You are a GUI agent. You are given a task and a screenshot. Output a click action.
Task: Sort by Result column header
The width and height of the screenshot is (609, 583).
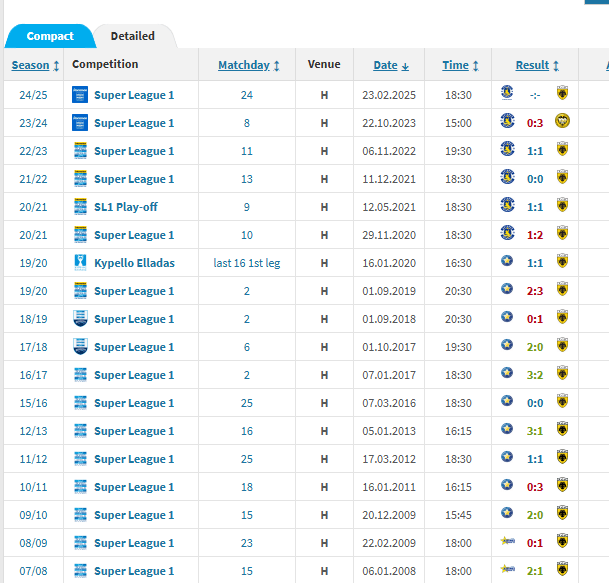pyautogui.click(x=538, y=65)
